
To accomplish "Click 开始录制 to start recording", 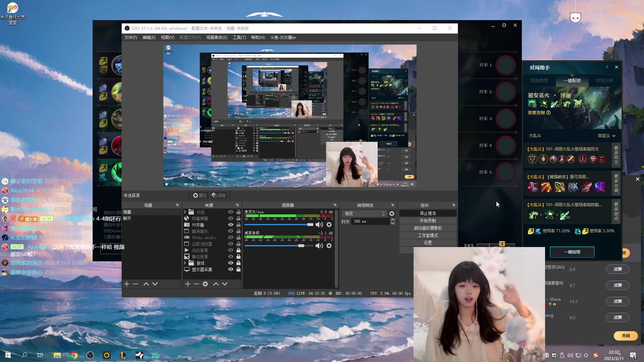I will 428,221.
